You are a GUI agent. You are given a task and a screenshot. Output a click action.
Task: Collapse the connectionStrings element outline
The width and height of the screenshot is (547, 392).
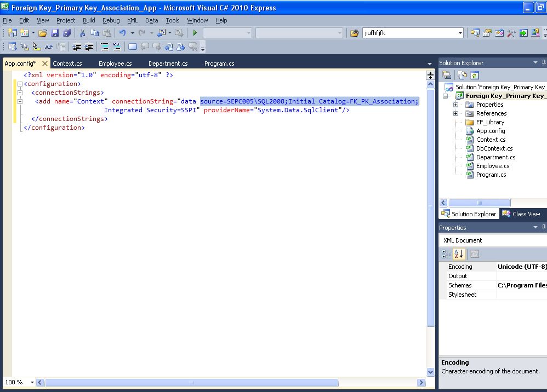20,93
